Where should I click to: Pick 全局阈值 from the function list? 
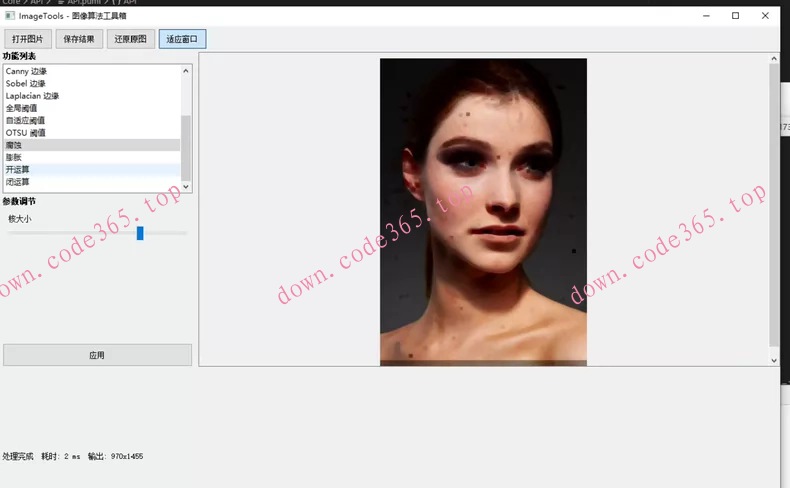[21, 108]
